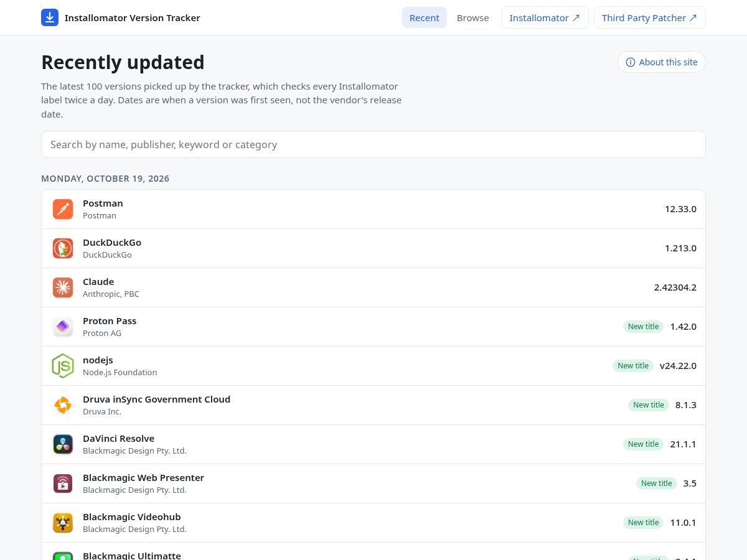Click the Recently updated heading
The image size is (747, 560).
[123, 62]
